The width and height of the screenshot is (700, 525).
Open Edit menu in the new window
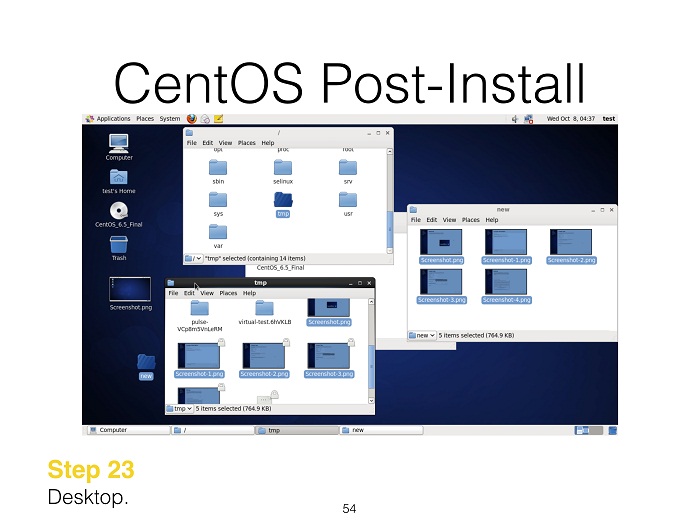tap(432, 220)
